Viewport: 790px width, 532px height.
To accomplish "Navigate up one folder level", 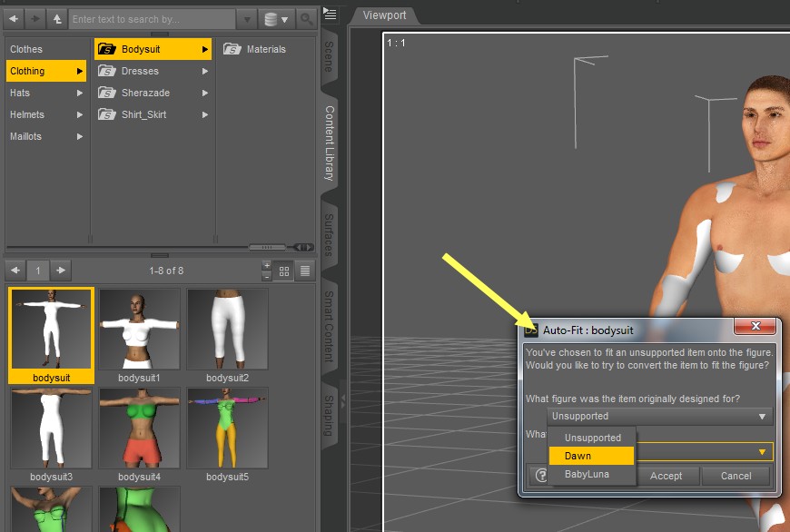I will coord(57,19).
